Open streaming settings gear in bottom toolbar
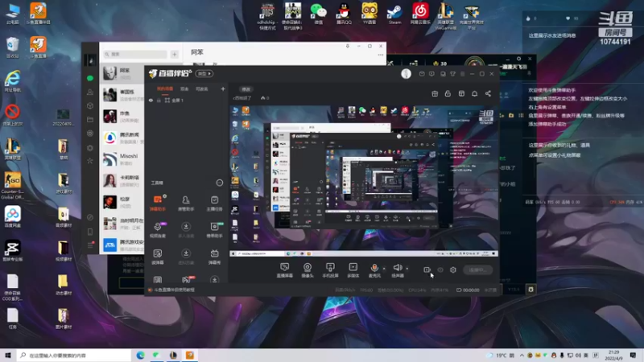This screenshot has width=644, height=362. click(453, 269)
